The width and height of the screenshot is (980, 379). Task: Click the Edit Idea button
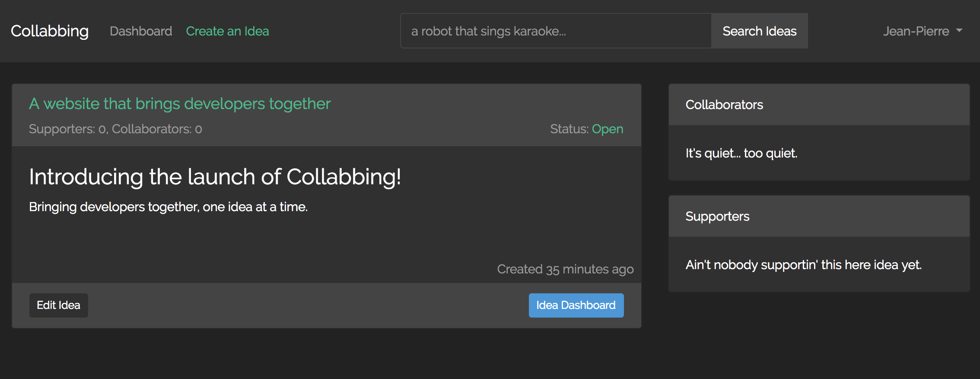click(59, 305)
